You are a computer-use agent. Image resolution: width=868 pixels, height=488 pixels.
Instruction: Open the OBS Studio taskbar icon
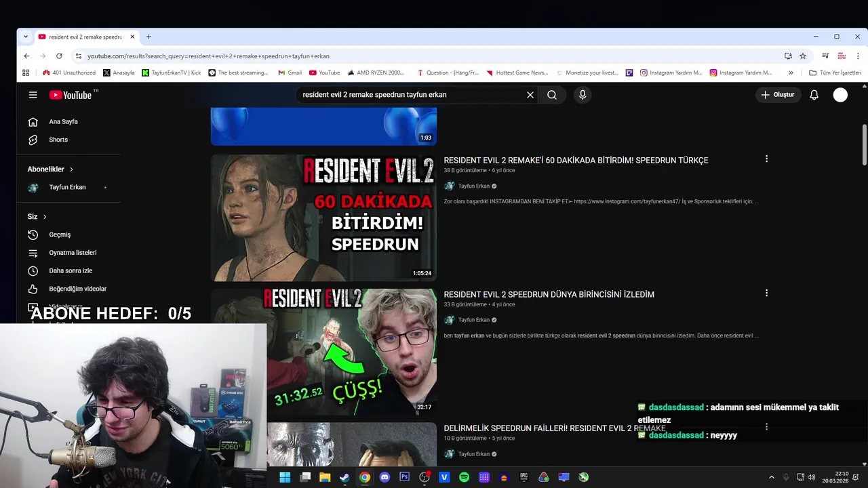click(425, 477)
